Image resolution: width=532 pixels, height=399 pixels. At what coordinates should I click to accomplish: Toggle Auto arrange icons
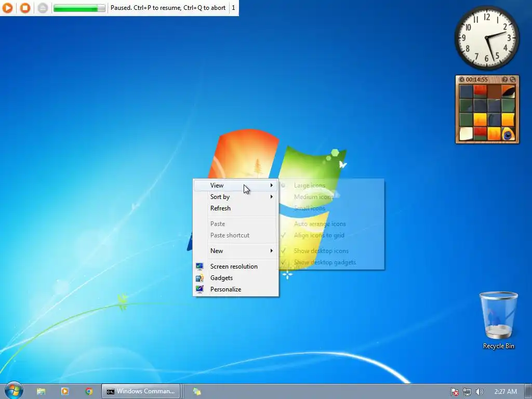[332, 224]
